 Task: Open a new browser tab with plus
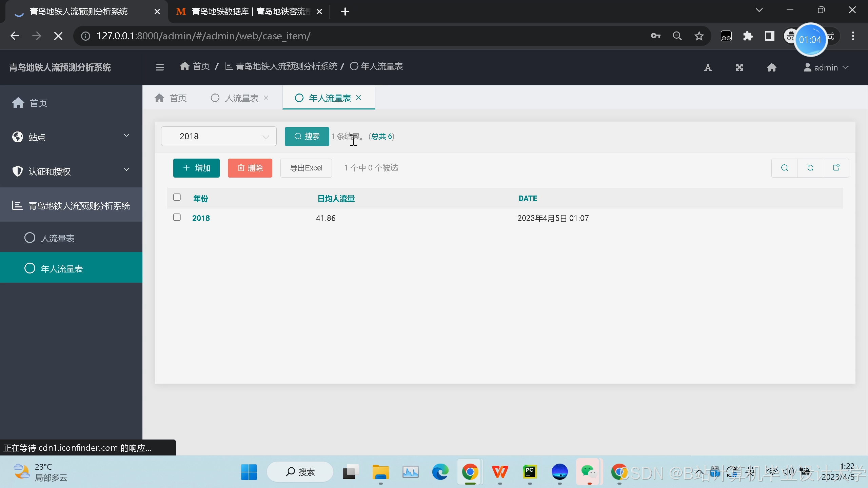point(345,12)
